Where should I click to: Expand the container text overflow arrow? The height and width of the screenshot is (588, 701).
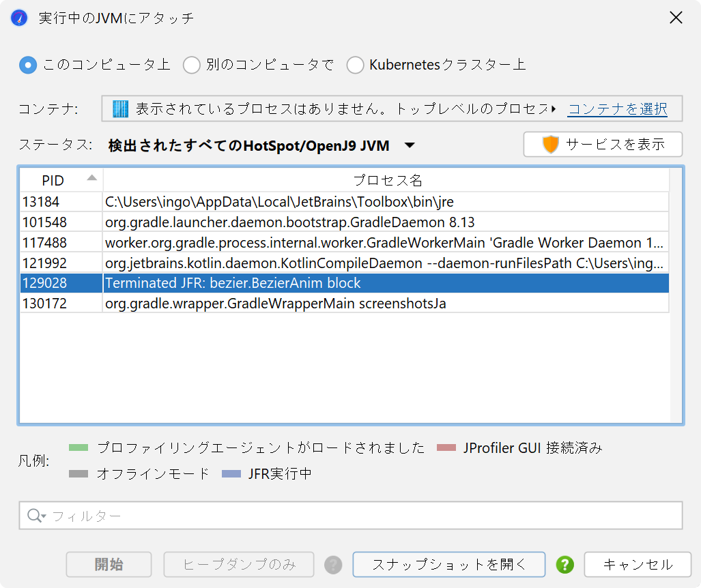point(554,108)
